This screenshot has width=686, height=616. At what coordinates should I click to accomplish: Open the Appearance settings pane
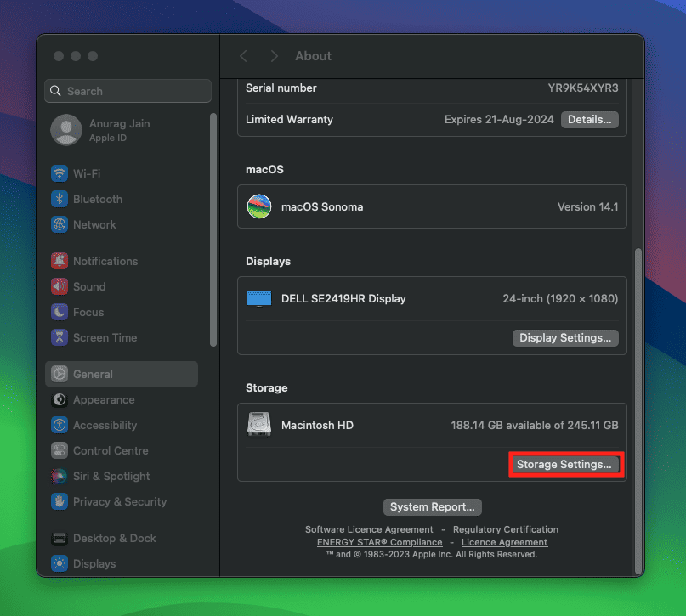click(104, 399)
